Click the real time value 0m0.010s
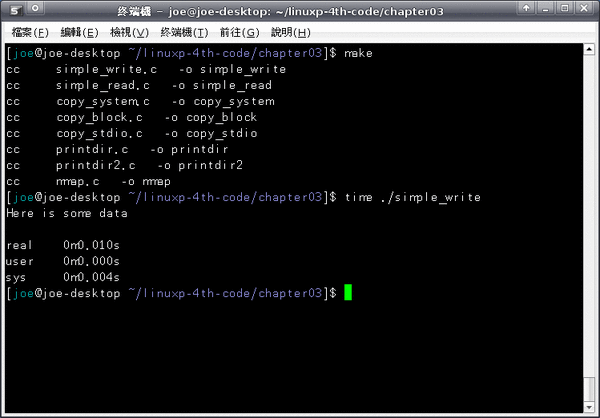The width and height of the screenshot is (600, 418). tap(91, 245)
